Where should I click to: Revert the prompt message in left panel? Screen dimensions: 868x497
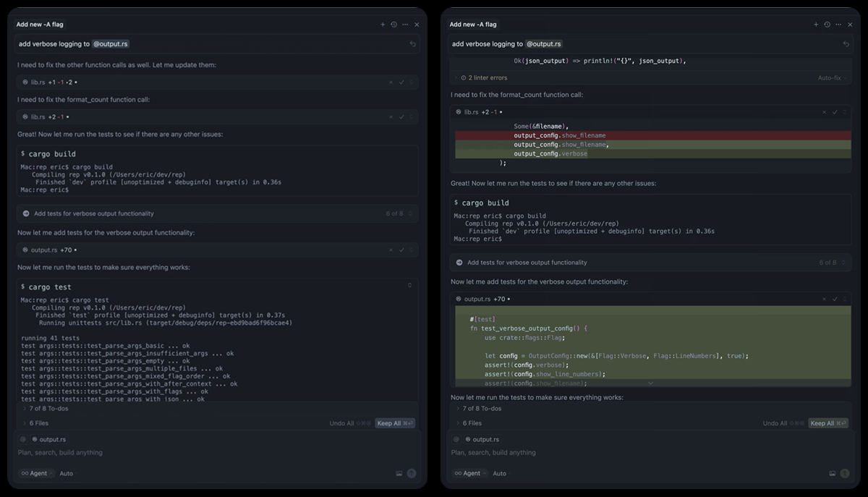point(412,44)
